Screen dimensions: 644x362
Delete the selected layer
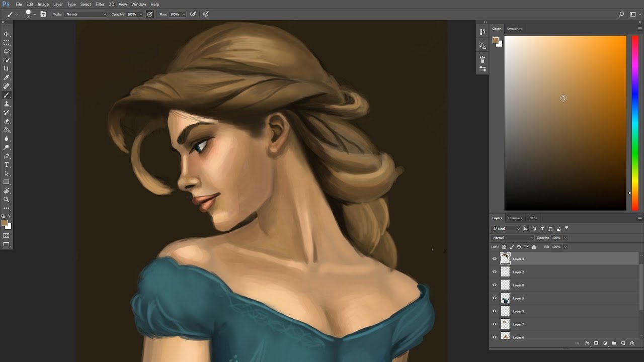[x=632, y=343]
